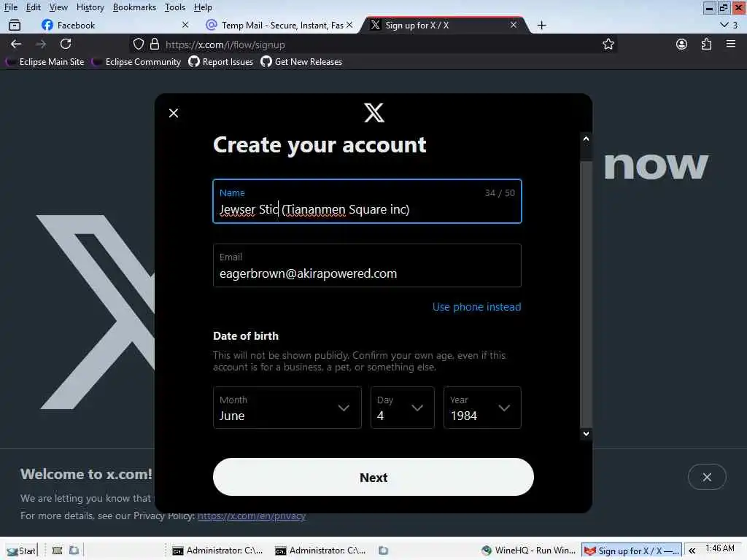Open the Edit menu
This screenshot has width=747, height=560.
pyautogui.click(x=33, y=7)
